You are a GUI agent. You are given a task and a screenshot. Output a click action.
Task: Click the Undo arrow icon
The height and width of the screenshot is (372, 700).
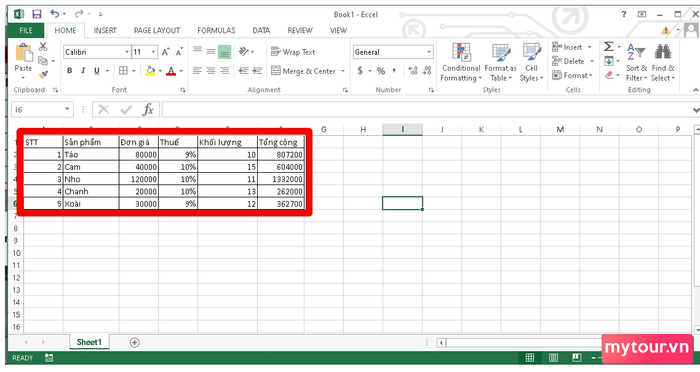tap(54, 14)
